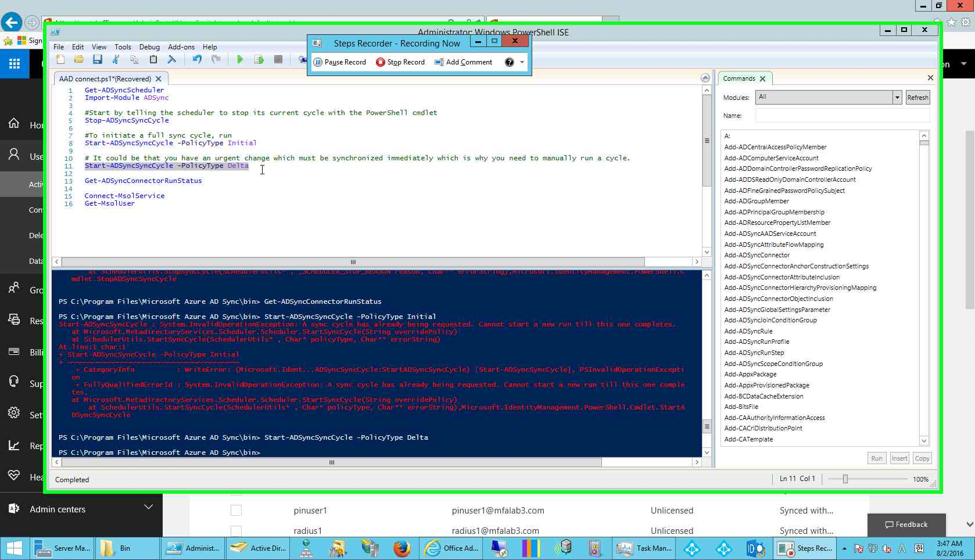This screenshot has height=560, width=975.
Task: Tick the checkbox beside radius1 in browser
Action: point(236,531)
